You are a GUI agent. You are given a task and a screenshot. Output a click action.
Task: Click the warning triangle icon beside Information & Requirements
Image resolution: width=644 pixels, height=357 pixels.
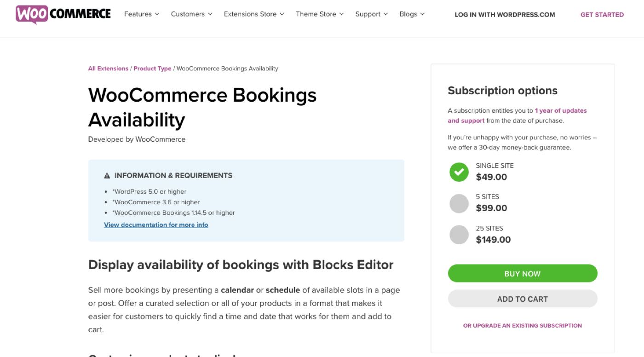pos(107,176)
